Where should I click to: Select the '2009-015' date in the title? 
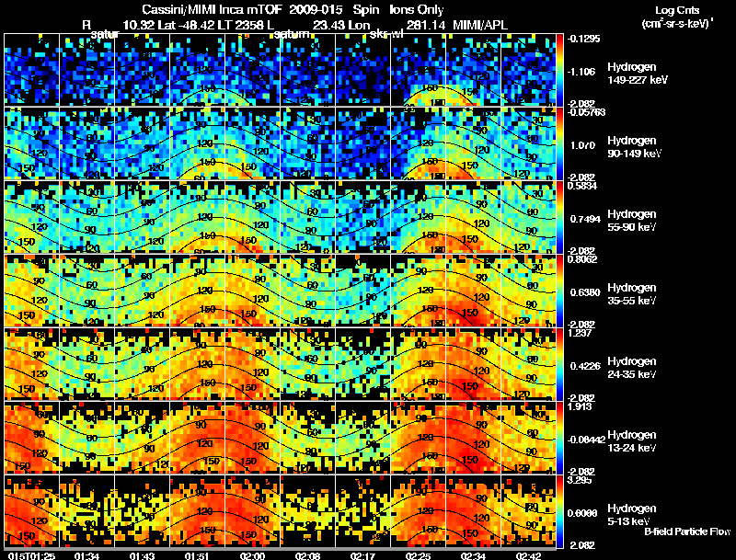tap(315, 10)
